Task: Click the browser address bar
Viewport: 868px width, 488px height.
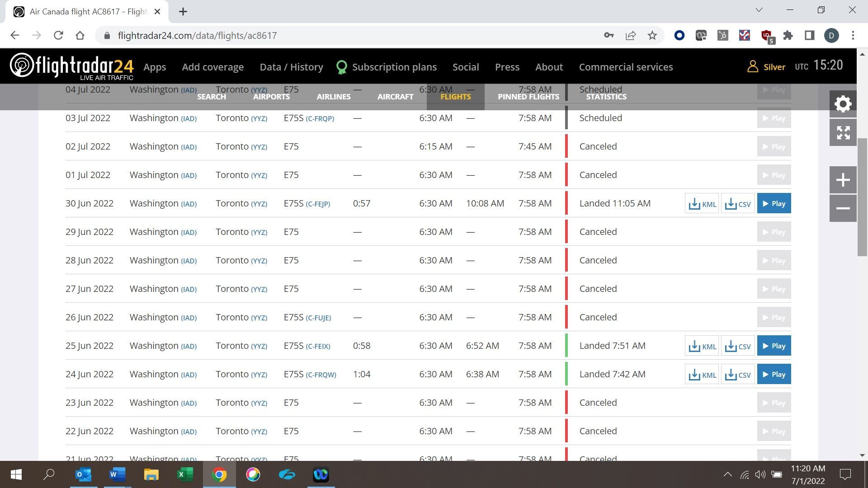Action: coord(353,35)
